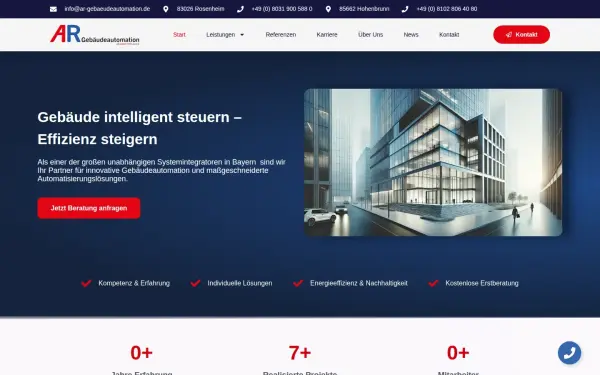
Task: Open the AR Gebäudeautomation logo
Action: click(x=95, y=35)
